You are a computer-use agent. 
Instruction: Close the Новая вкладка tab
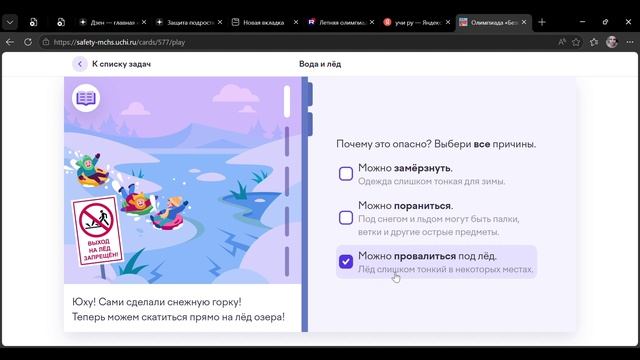point(296,22)
